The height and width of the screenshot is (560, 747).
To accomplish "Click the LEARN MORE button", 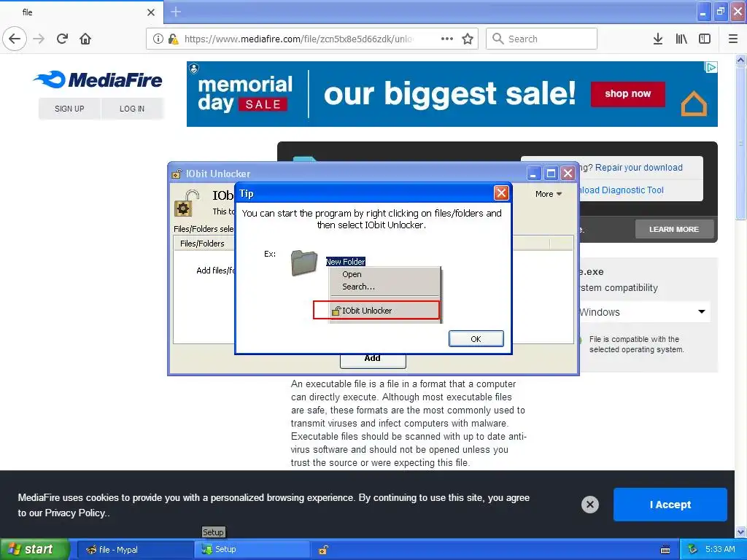I will point(673,229).
